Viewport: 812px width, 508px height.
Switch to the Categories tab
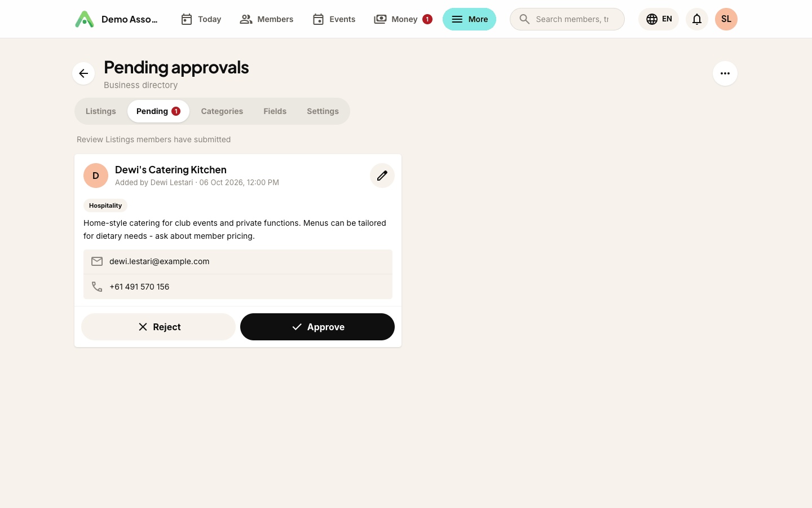pyautogui.click(x=222, y=111)
